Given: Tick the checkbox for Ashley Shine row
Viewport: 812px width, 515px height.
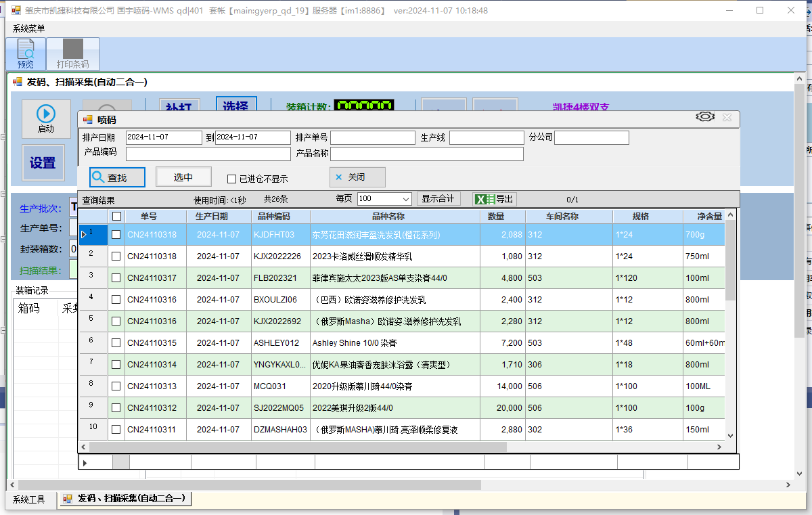Looking at the screenshot, I should pos(116,343).
